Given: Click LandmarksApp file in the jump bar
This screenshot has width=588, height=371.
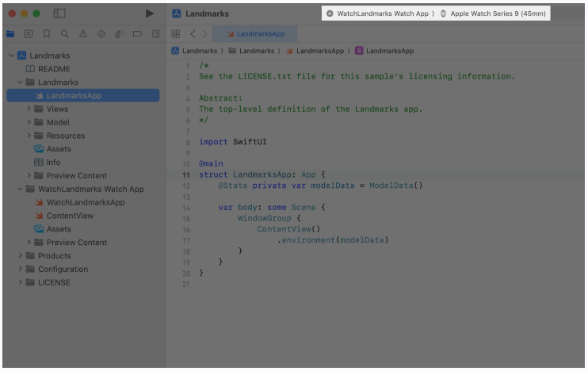Looking at the screenshot, I should coord(315,51).
